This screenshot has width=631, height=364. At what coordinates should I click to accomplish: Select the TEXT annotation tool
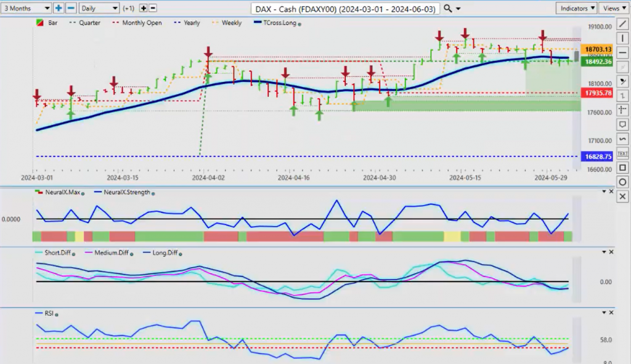[622, 153]
